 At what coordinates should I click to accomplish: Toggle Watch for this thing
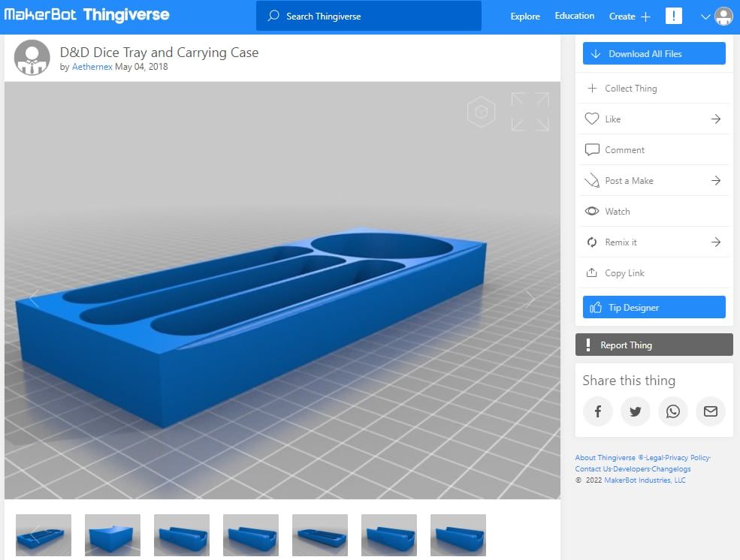click(616, 211)
